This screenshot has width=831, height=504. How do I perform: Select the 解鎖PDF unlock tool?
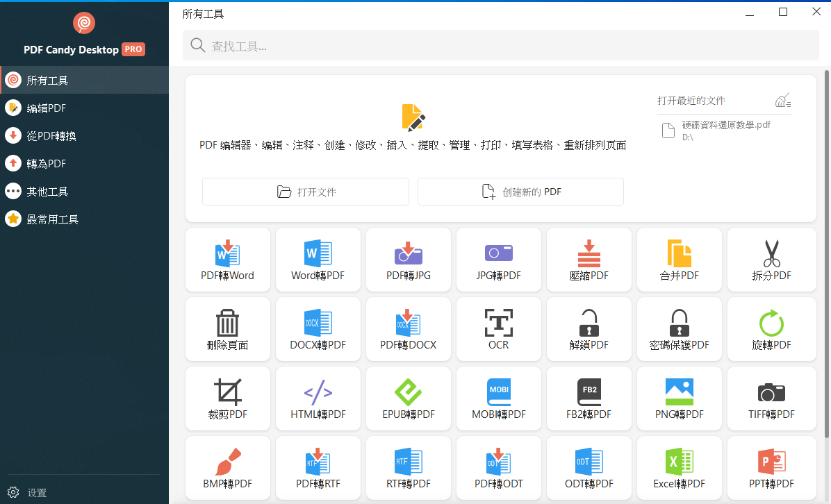[589, 329]
